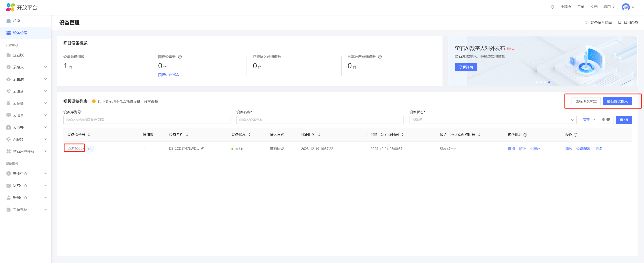
Task: Expand the 云存储 sidebar chevron
Action: 46,103
